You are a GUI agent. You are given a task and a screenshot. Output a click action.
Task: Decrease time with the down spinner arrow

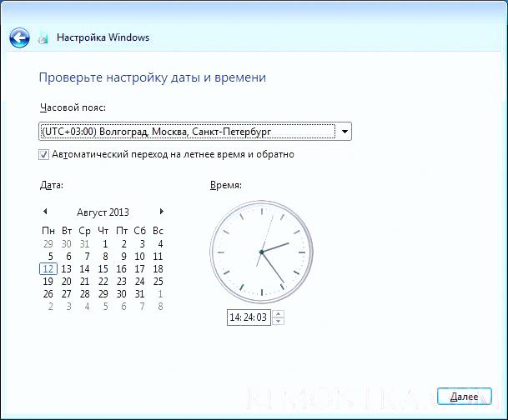click(278, 322)
